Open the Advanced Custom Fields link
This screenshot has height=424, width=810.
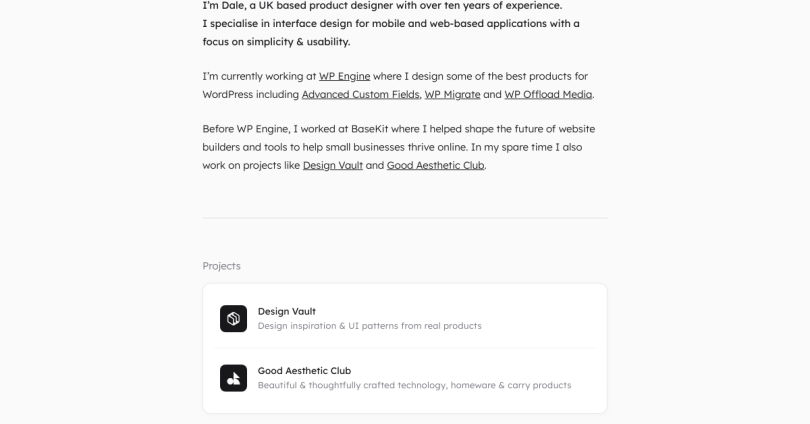tap(361, 95)
